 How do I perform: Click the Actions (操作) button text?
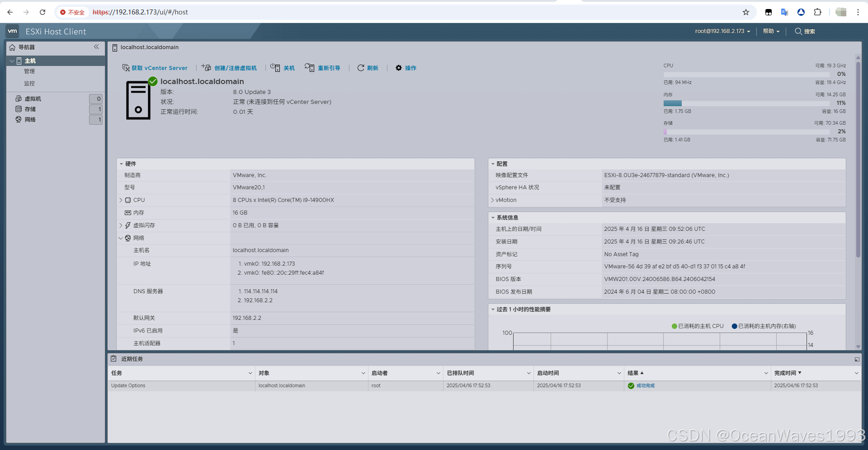point(410,68)
